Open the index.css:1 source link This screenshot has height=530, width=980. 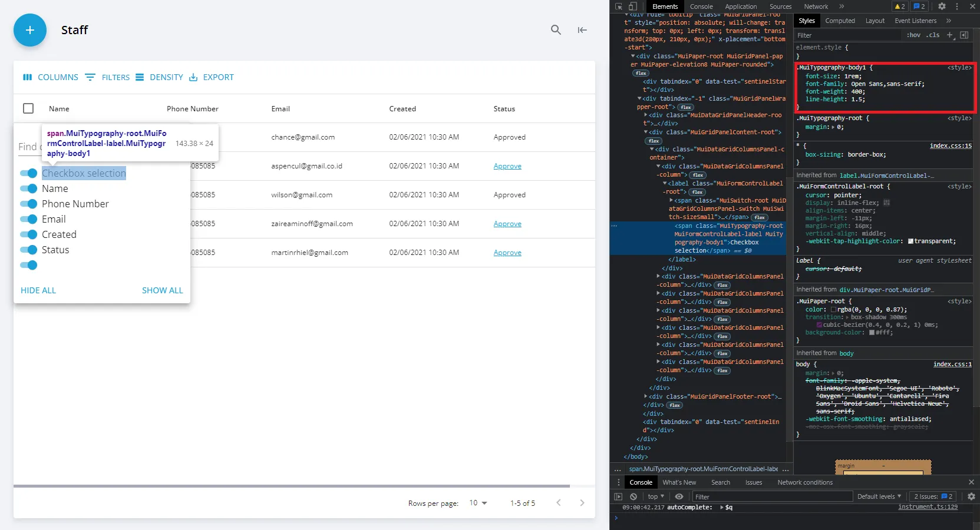point(952,365)
